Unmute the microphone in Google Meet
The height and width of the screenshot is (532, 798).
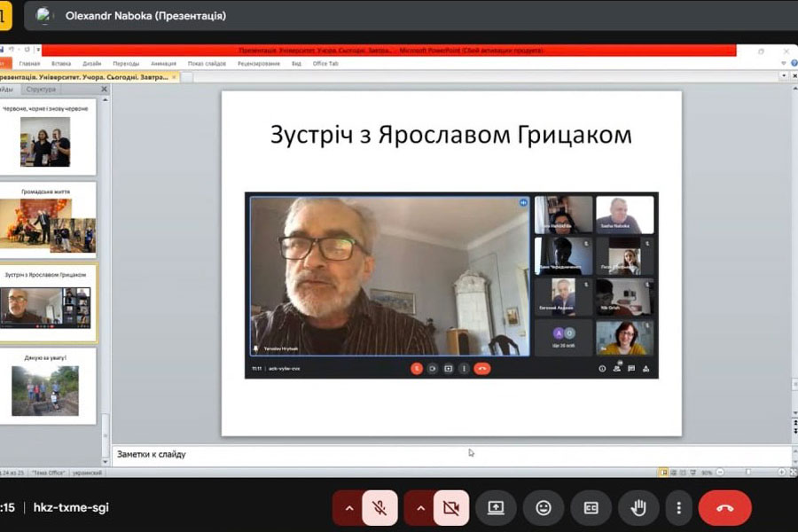pyautogui.click(x=379, y=507)
